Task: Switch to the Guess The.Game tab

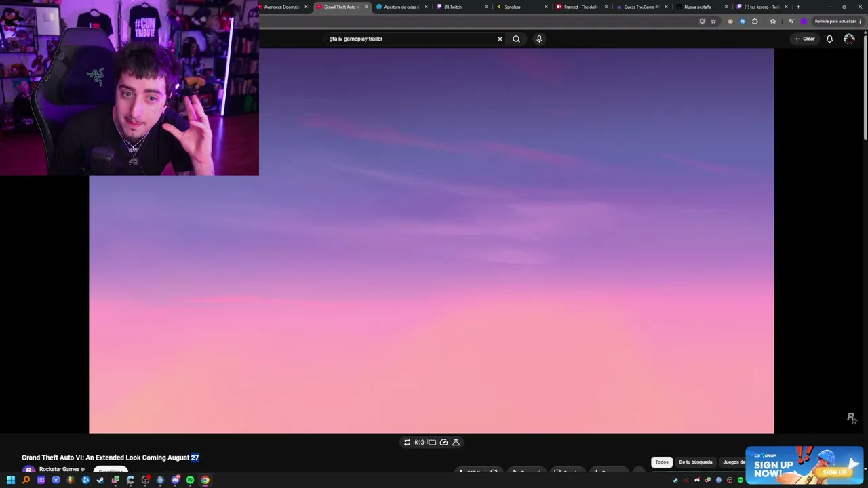Action: click(x=641, y=7)
